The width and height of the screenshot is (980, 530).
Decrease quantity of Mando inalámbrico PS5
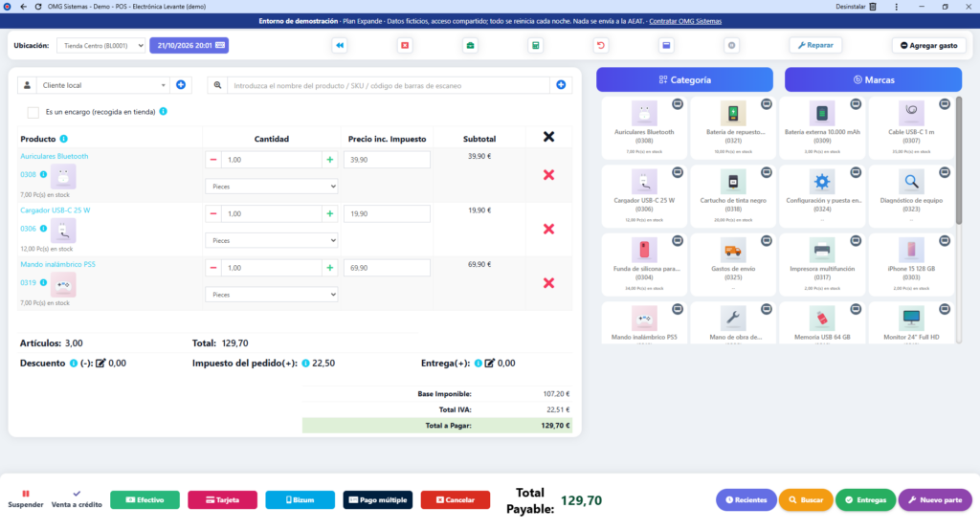pos(213,268)
